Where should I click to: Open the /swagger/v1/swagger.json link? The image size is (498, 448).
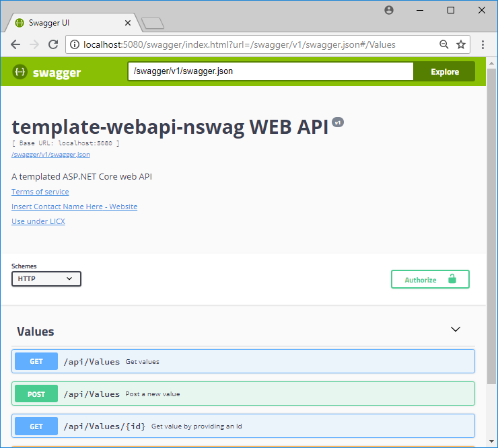(51, 155)
